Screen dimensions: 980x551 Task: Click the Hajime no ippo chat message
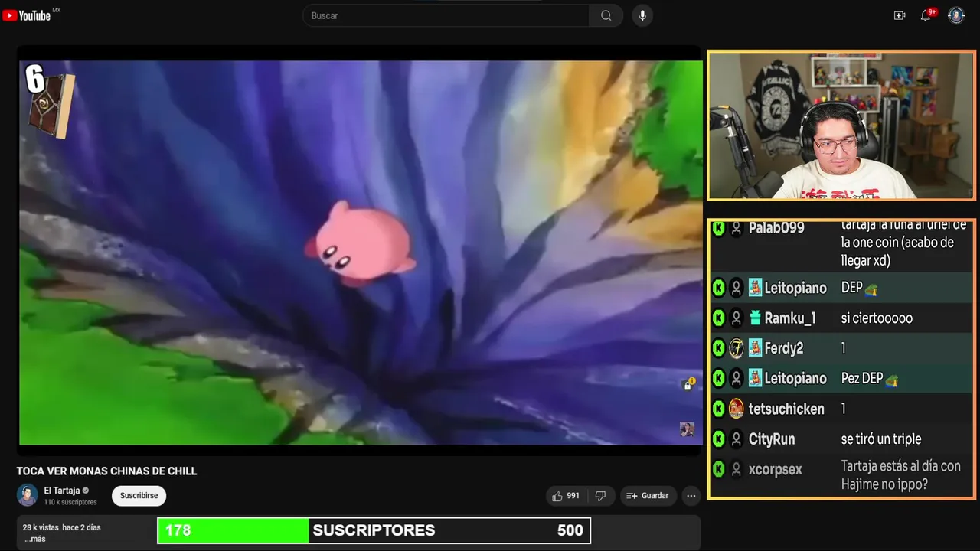tap(900, 474)
